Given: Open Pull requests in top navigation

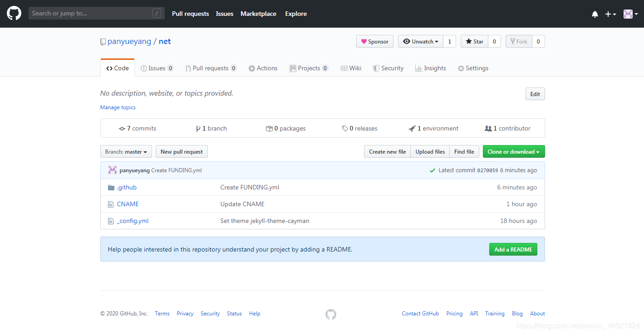Looking at the screenshot, I should coord(190,14).
